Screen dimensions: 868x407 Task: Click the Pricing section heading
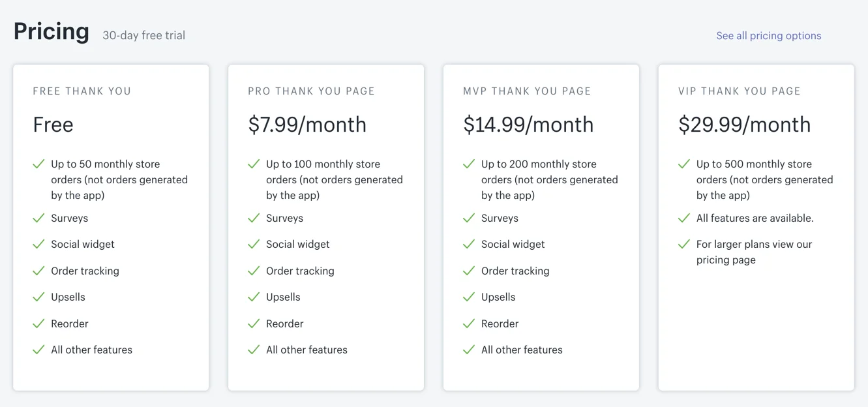(52, 31)
